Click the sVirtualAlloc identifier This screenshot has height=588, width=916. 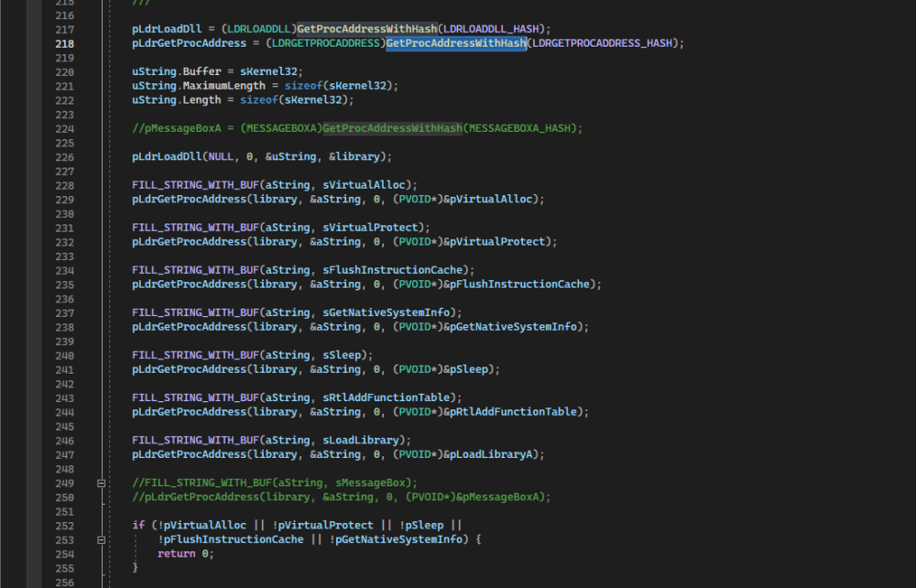pyautogui.click(x=362, y=185)
